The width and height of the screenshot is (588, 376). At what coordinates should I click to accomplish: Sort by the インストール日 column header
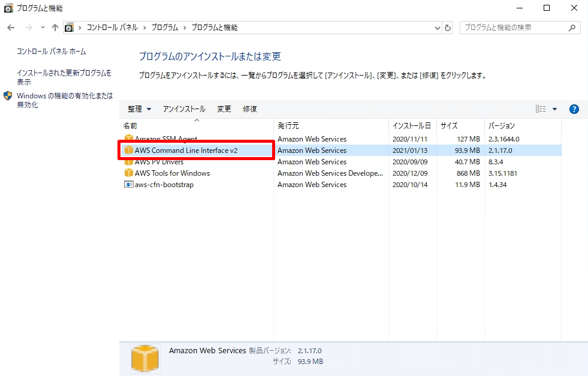point(412,125)
